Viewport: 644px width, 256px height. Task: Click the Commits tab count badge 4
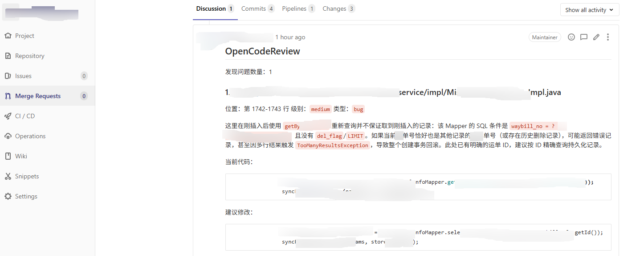point(271,9)
